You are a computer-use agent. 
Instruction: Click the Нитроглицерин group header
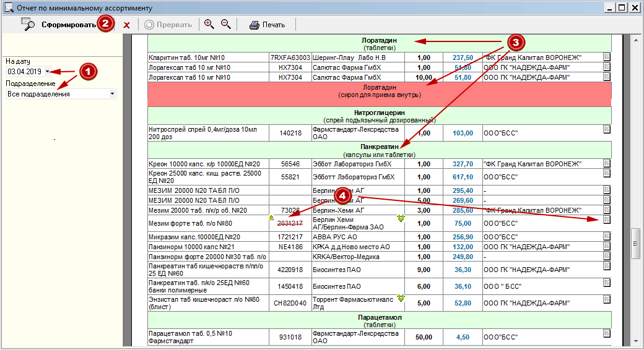click(x=379, y=116)
